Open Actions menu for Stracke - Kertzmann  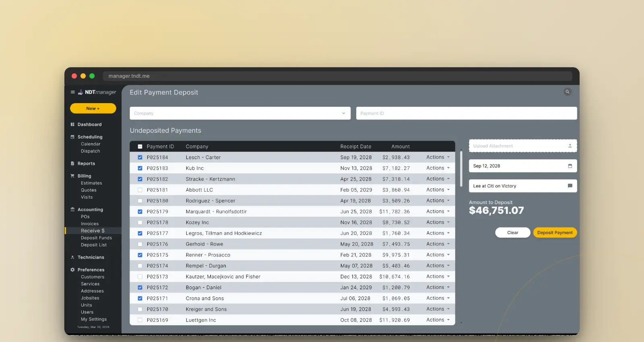[438, 179]
